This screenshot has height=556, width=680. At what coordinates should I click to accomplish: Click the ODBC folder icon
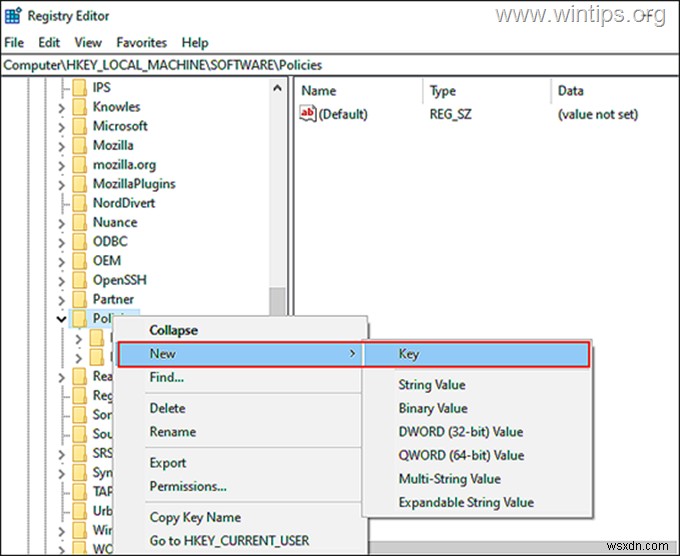click(x=80, y=242)
